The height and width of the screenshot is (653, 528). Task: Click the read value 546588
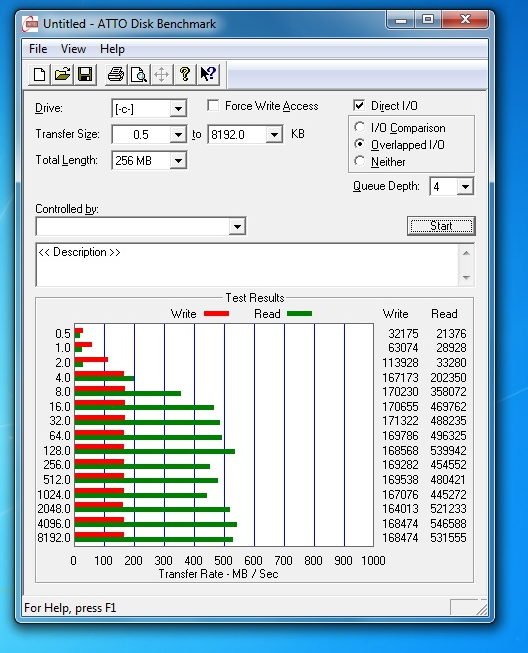coord(448,523)
